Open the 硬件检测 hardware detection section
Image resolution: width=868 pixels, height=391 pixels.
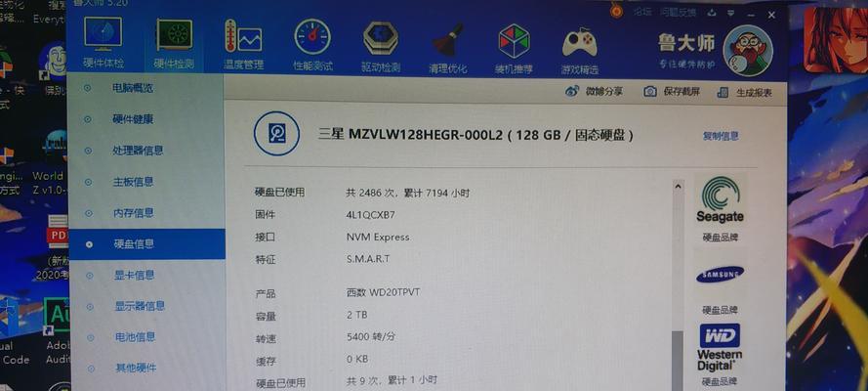[x=174, y=44]
